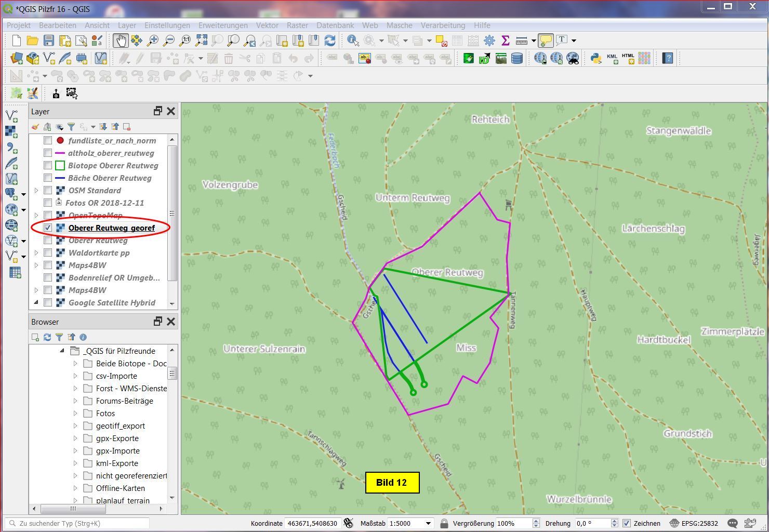Toggle the Zeichnen render checkbox
Screen dimensions: 769x532
[627, 523]
